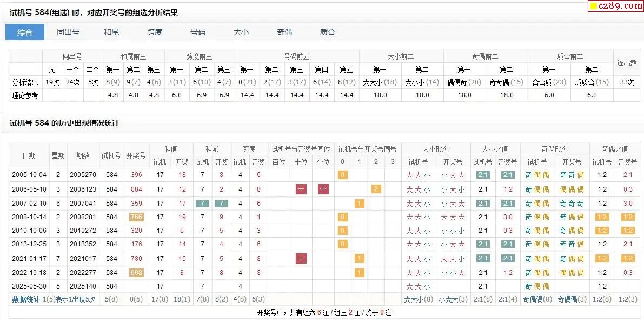Viewport: 644px width, 321px height.
Task: Click the orange 1 badge in row 2022-10-18
Action: click(360, 272)
